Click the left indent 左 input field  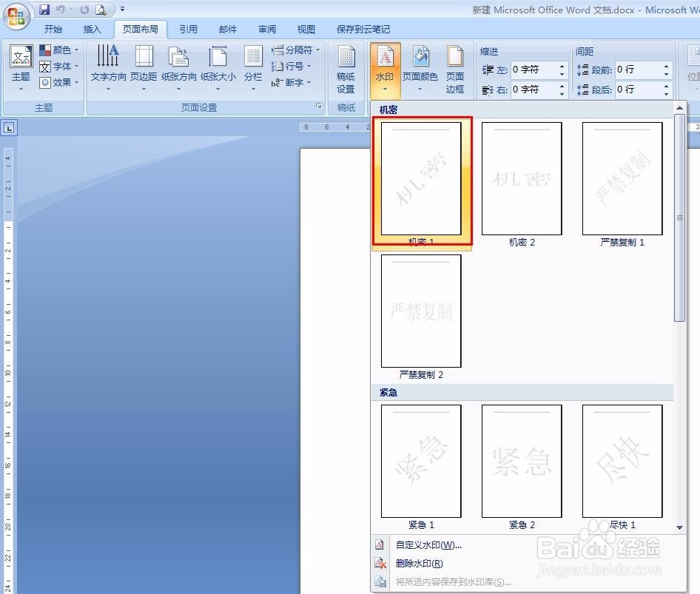(x=534, y=70)
